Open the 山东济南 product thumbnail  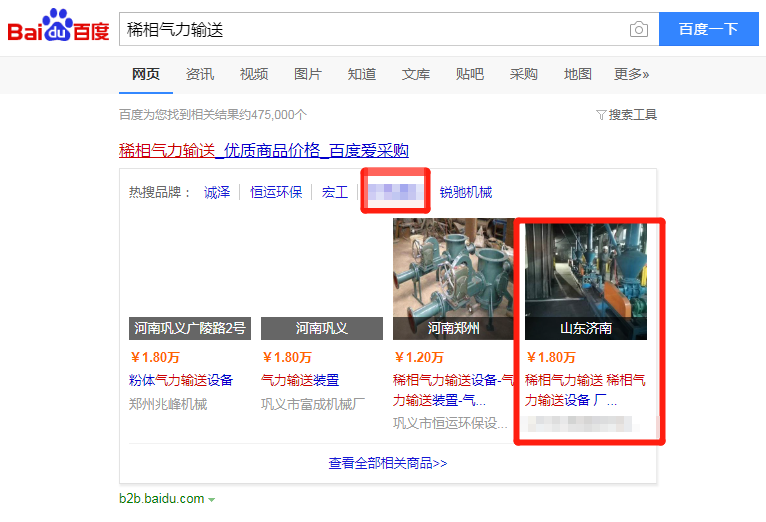586,281
